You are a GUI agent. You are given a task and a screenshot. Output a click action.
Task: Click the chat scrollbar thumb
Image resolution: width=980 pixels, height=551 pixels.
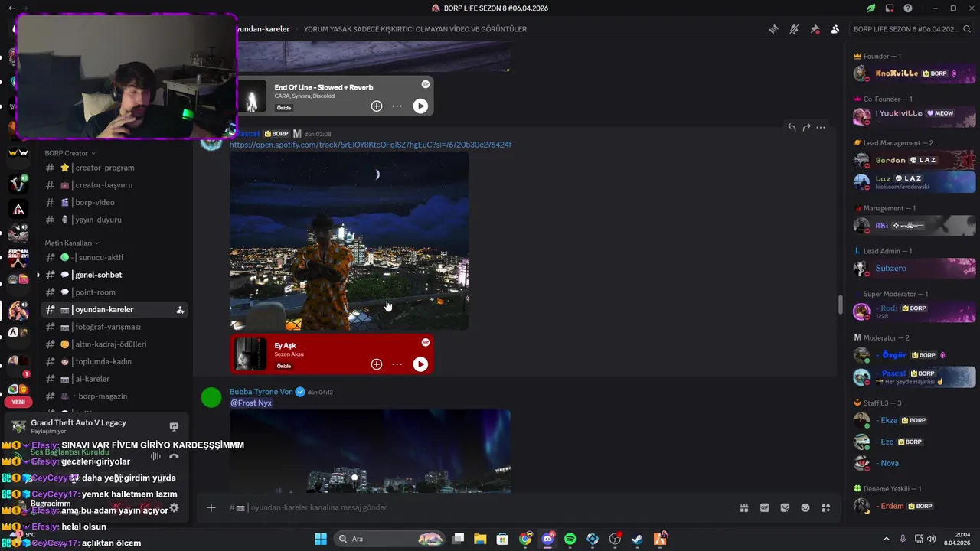(x=841, y=305)
